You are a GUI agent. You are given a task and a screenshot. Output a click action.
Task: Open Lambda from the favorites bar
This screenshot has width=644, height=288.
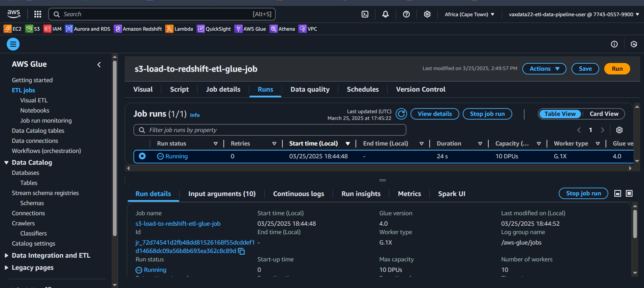(179, 29)
